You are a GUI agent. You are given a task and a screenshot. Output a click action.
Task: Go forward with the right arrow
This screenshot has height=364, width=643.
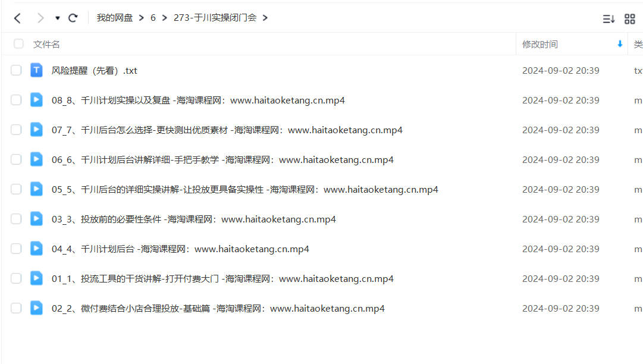tap(40, 18)
